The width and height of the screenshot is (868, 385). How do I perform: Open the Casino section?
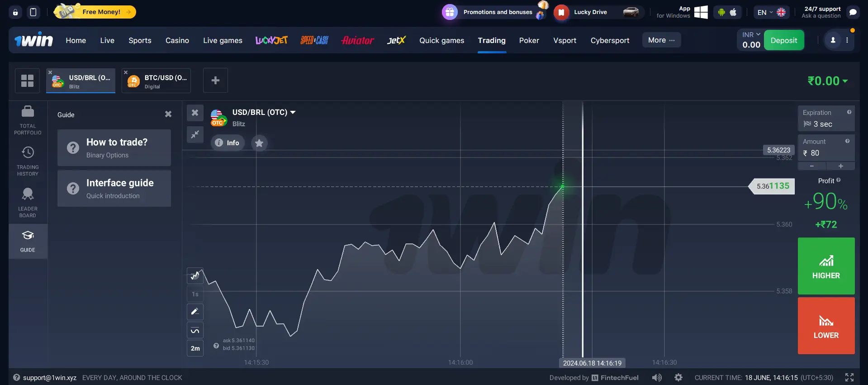coord(177,40)
